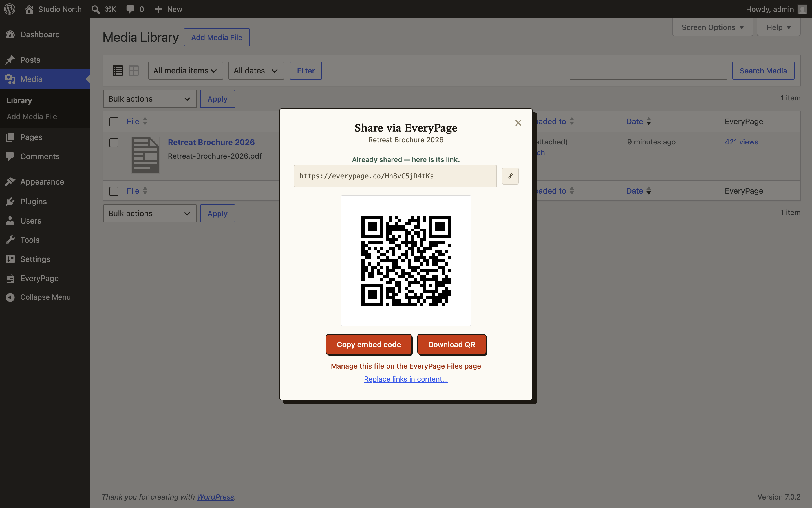Click Add Media File button in header
Viewport: 812px width, 508px height.
[x=217, y=37]
